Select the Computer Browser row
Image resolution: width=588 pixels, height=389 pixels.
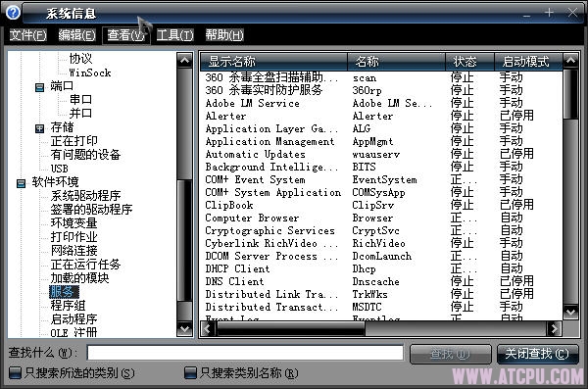coord(381,218)
